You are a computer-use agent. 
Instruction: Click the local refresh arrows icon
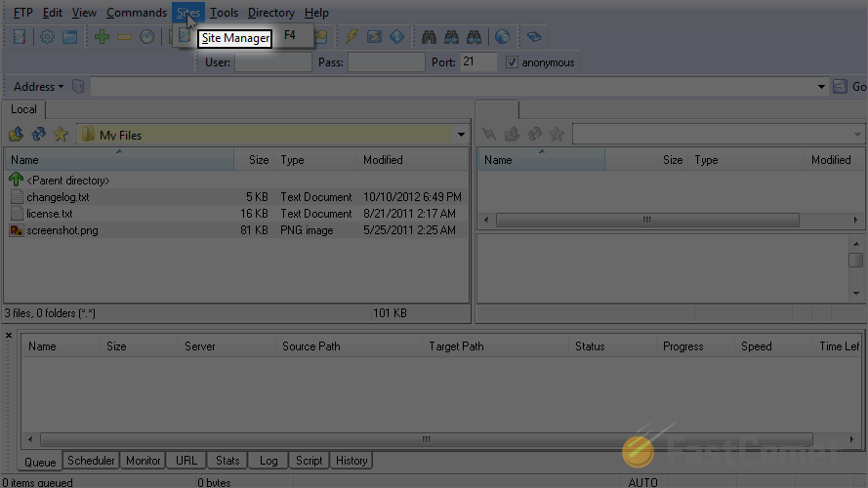point(38,135)
